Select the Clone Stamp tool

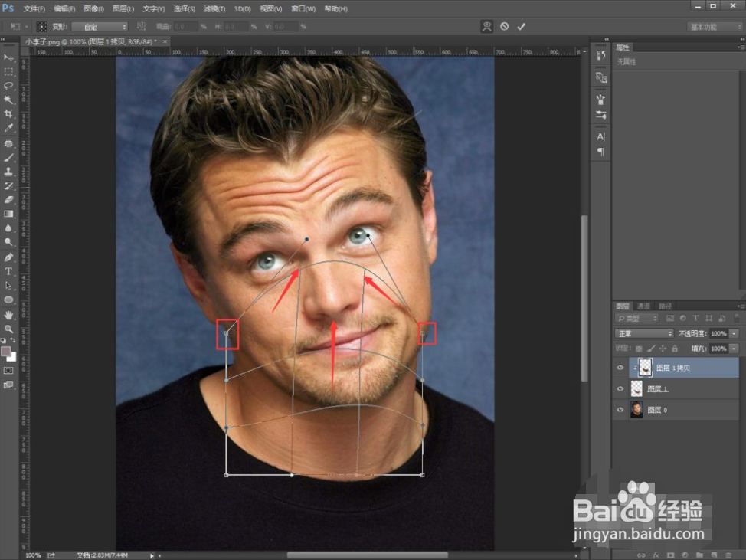tap(8, 172)
